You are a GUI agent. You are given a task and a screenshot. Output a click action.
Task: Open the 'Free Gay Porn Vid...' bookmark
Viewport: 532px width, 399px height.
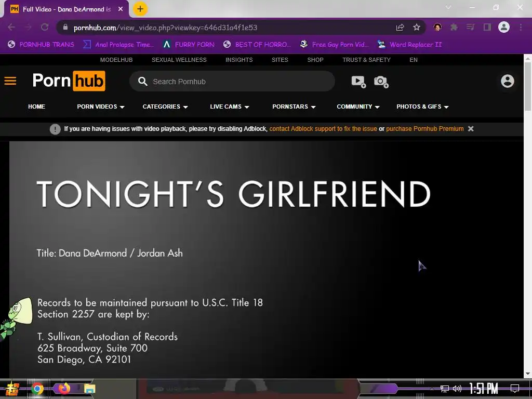(x=334, y=45)
